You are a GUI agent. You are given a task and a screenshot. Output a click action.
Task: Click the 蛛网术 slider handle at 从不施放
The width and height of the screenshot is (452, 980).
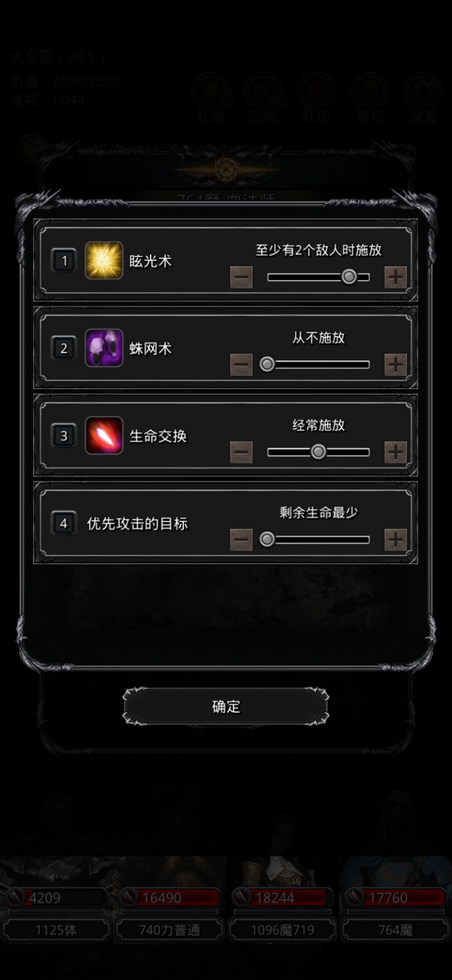(267, 364)
